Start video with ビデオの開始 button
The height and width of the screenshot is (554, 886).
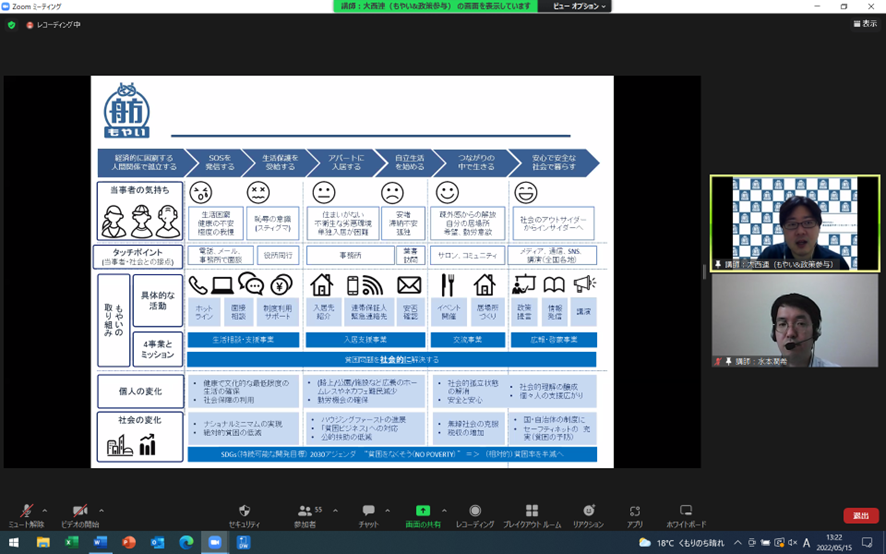[x=80, y=513]
